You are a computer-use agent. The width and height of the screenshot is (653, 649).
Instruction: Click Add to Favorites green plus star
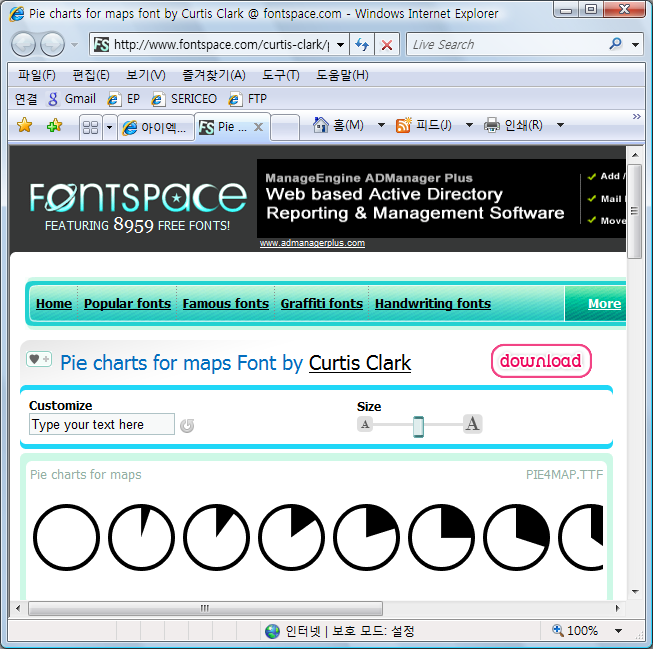[x=54, y=125]
